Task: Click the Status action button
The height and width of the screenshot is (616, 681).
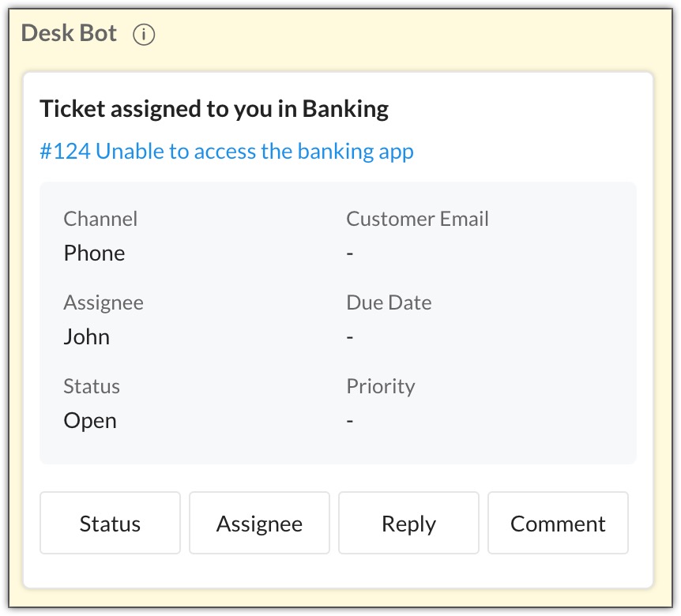Action: [110, 523]
